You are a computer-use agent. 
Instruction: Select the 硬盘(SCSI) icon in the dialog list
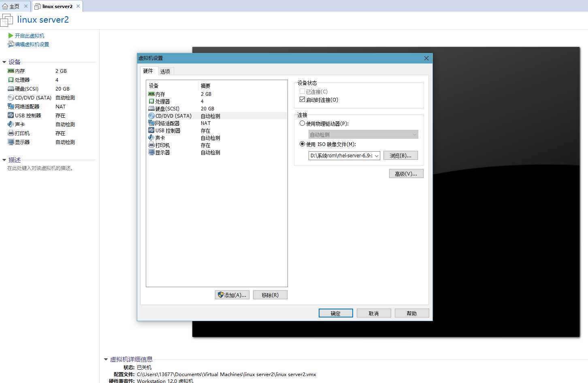[151, 108]
